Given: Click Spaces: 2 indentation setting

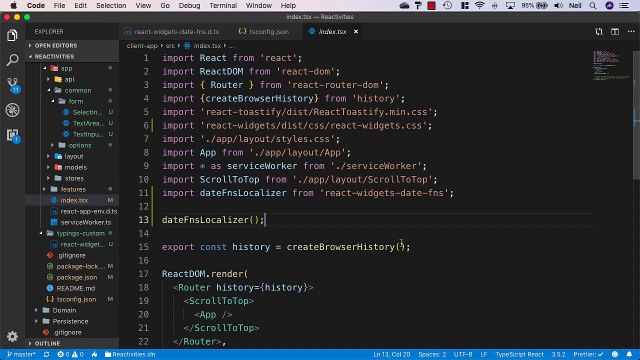Looking at the screenshot, I should point(432,354).
